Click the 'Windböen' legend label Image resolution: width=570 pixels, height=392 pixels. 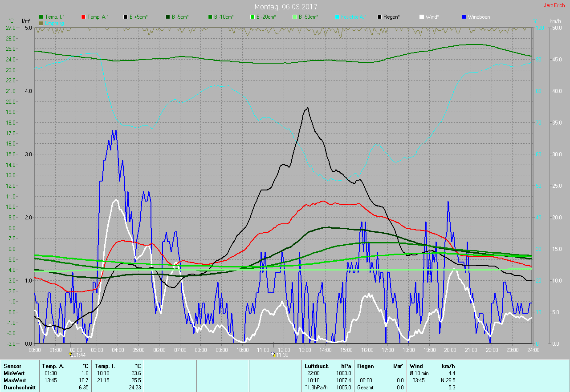479,17
